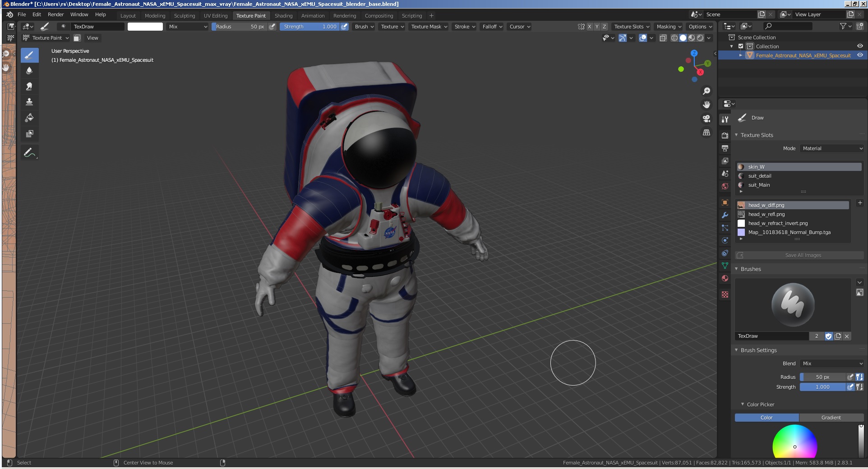Switch to the Sculpting workspace tab
868x469 pixels.
[185, 16]
